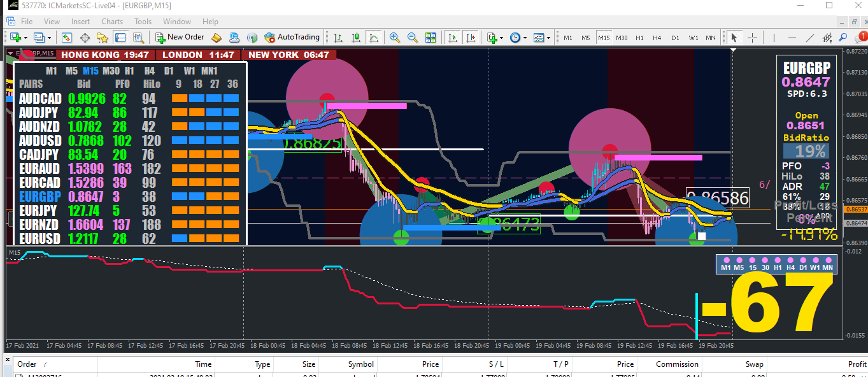Open the Charts menu
Screen dimensions: 868x377
pyautogui.click(x=112, y=21)
